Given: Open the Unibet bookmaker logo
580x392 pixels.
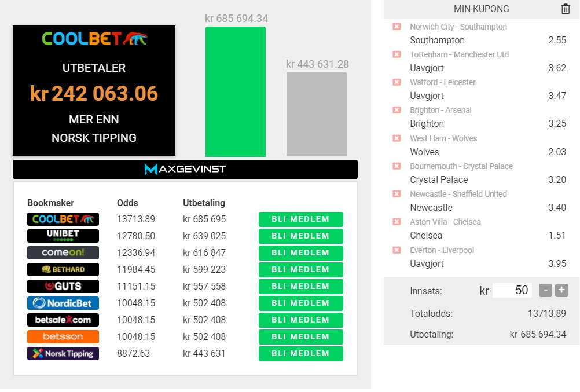Looking at the screenshot, I should point(63,236).
